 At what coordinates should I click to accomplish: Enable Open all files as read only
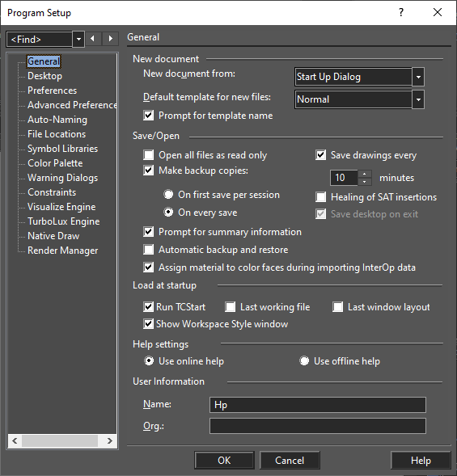coord(149,155)
